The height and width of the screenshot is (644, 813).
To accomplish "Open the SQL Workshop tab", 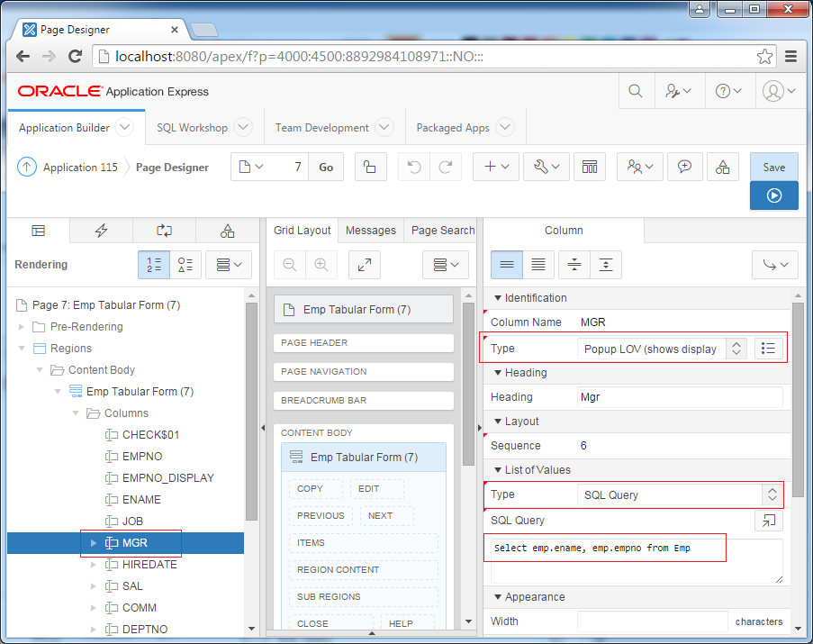I will (193, 128).
